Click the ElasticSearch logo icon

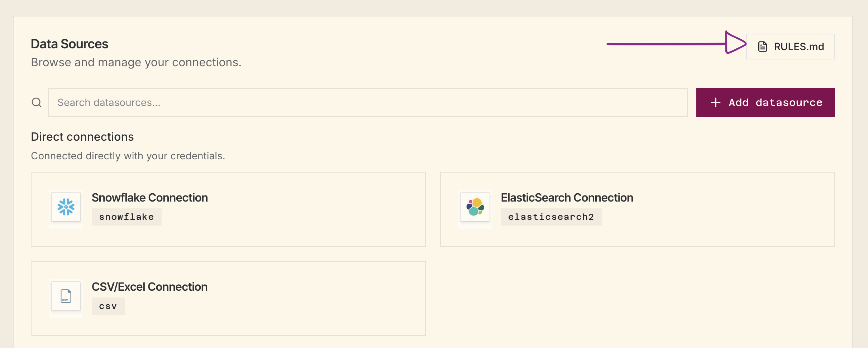tap(475, 207)
